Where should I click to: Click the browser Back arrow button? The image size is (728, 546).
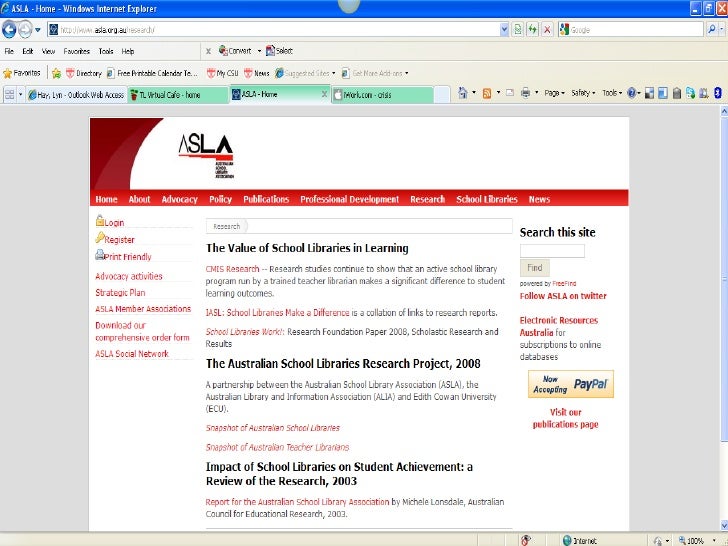pos(9,30)
